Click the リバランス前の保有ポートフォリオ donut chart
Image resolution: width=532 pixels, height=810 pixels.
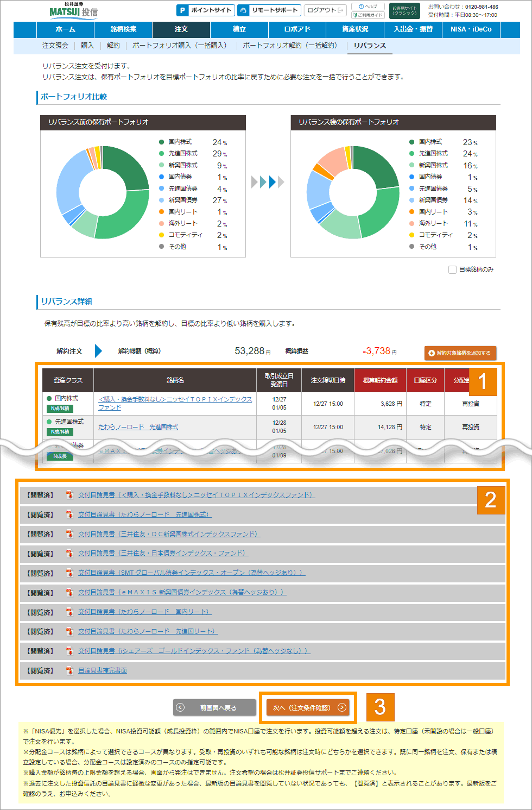pyautogui.click(x=103, y=192)
